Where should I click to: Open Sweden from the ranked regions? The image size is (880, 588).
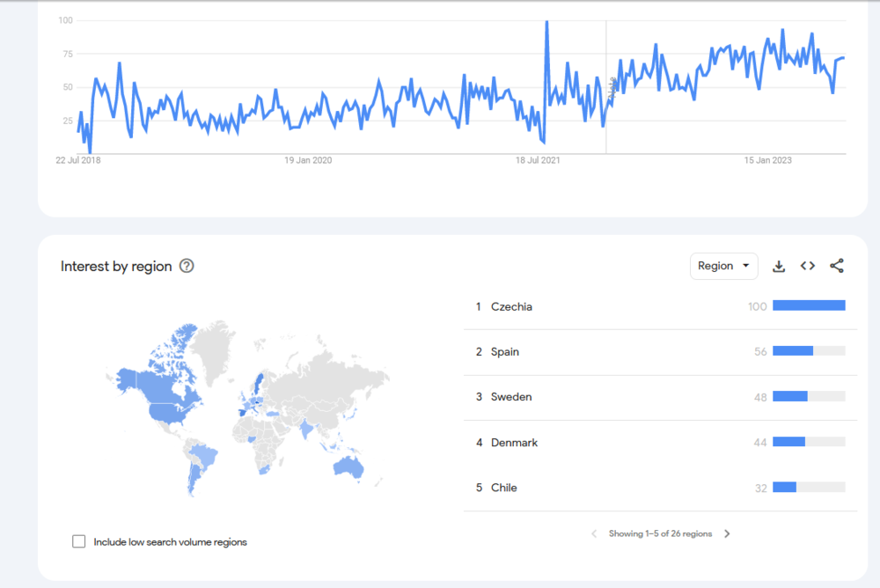pyautogui.click(x=511, y=397)
